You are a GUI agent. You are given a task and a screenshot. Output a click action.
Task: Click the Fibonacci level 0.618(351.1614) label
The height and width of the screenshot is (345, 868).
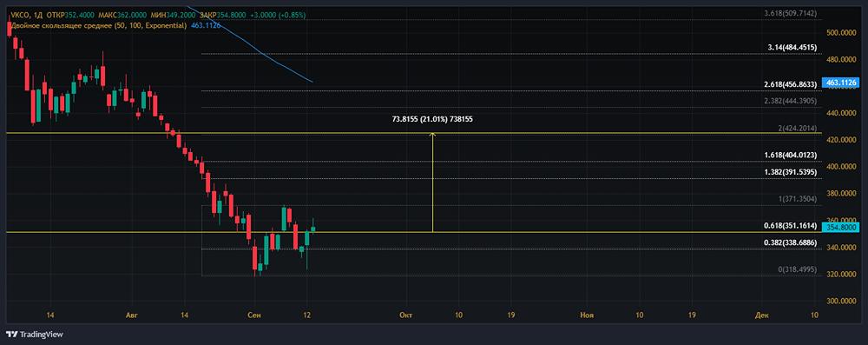point(790,226)
